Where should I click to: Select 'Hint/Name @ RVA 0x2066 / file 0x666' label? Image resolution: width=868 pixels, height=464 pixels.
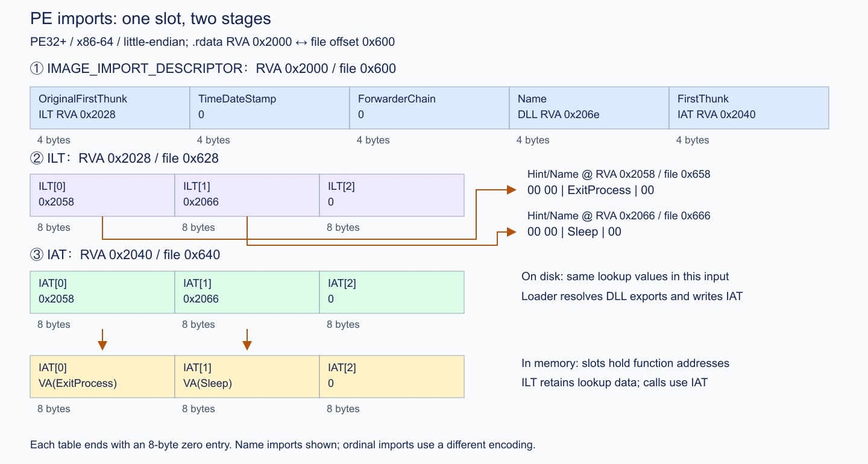point(619,216)
